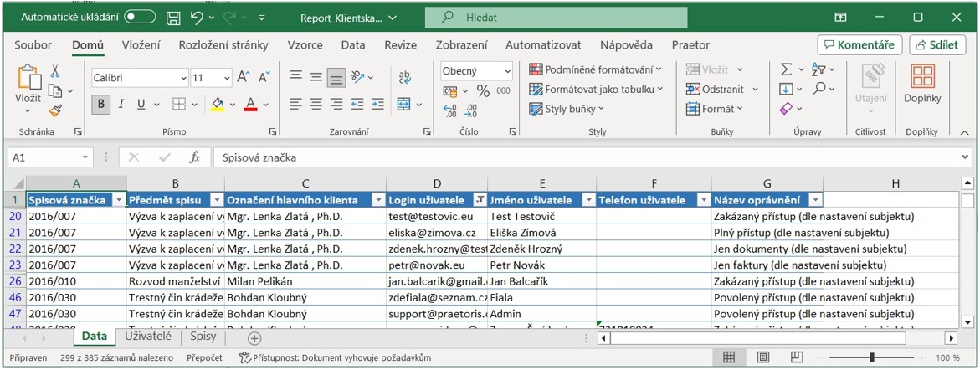Click the Merge and Center icon
The width and height of the screenshot is (980, 370).
(x=403, y=105)
